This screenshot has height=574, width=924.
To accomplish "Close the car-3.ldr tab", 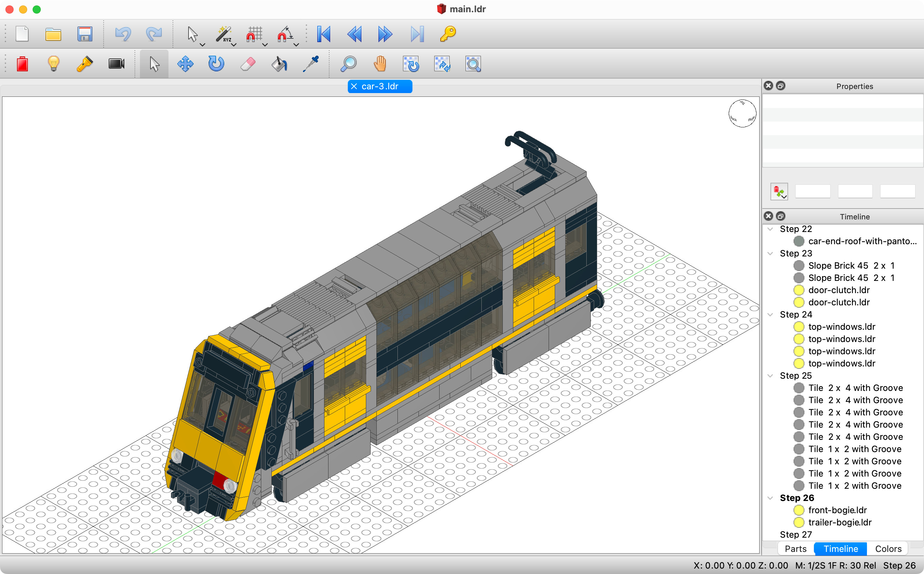I will [355, 86].
